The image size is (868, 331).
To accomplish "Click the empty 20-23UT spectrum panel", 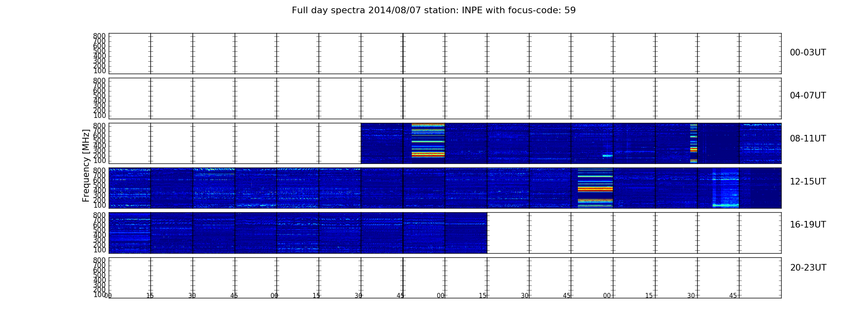I will [445, 278].
